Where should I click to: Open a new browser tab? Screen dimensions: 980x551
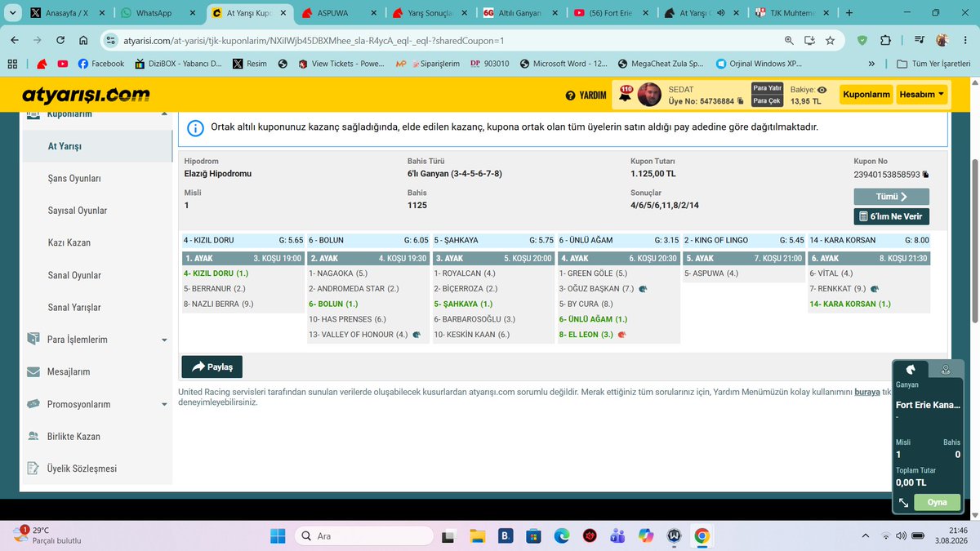click(849, 13)
